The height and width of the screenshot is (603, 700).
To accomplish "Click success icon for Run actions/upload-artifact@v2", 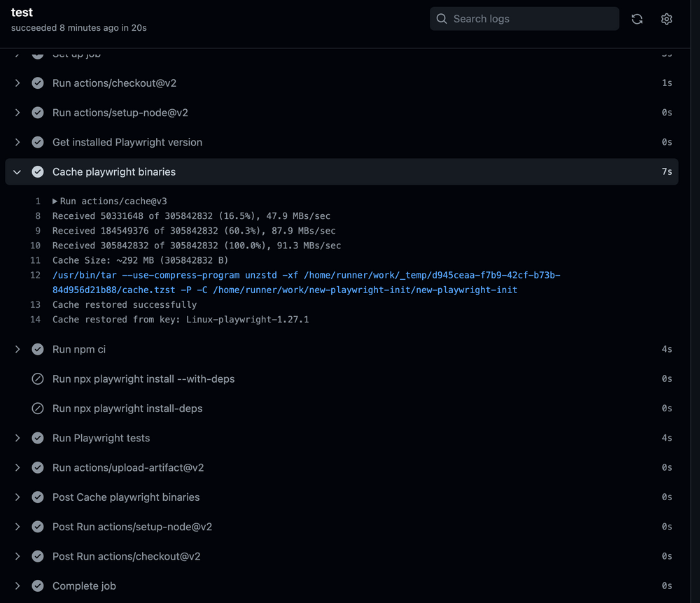I will tap(38, 467).
